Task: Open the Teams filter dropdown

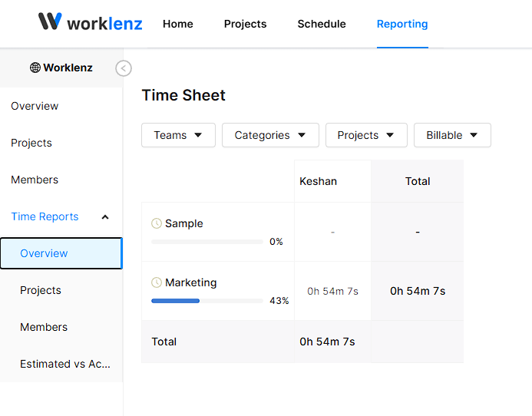Action: coord(178,135)
